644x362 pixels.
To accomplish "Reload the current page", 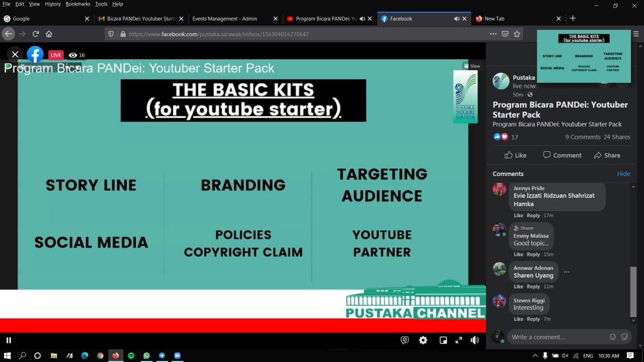I will pos(36,34).
